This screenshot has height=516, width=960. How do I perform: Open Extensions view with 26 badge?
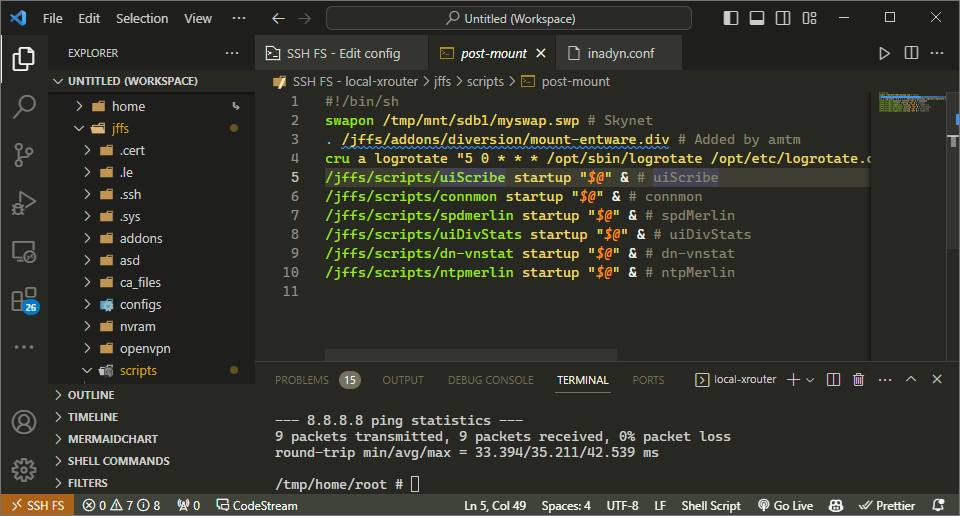tap(24, 300)
